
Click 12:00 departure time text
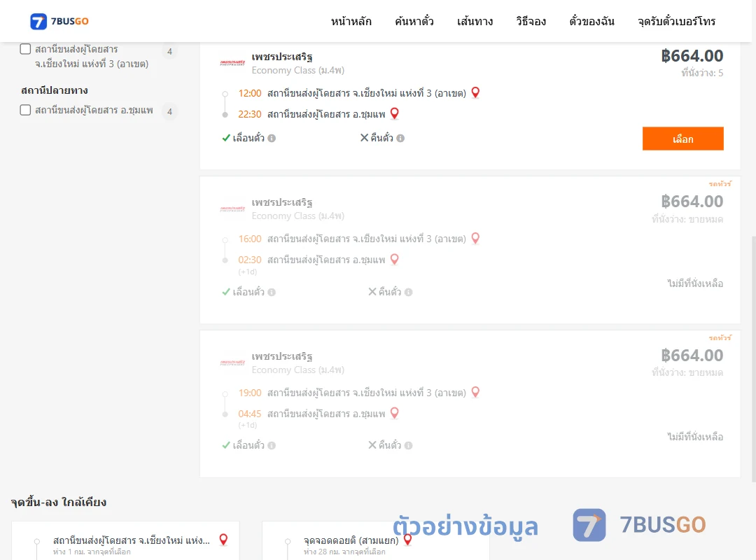coord(250,93)
